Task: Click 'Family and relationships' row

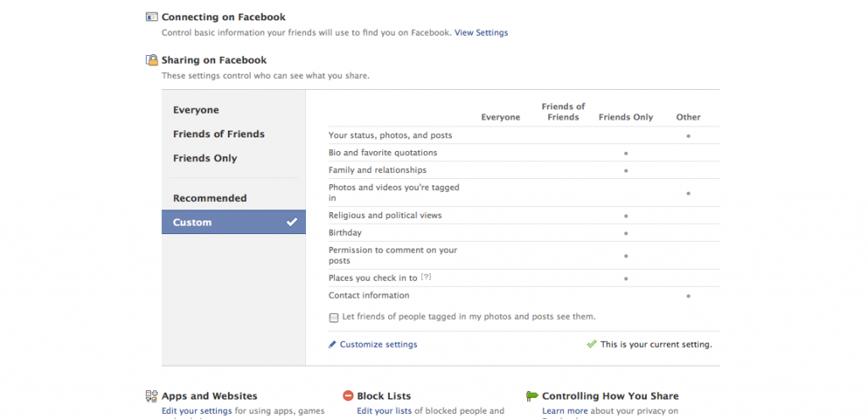Action: click(x=524, y=170)
